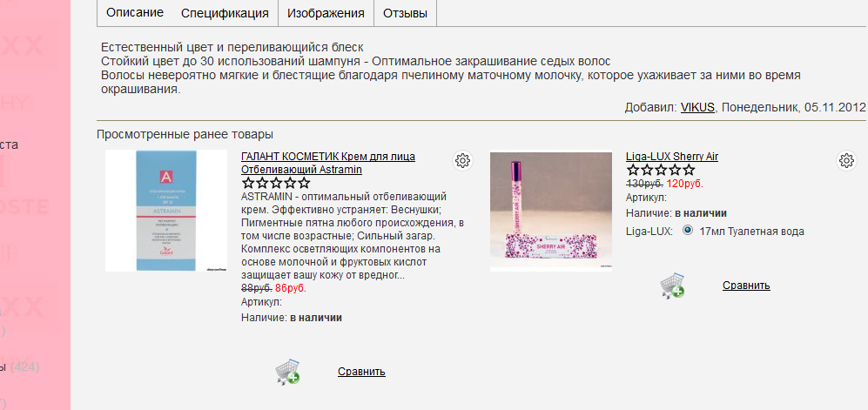Select 17мл Туалетная вода radio option
The image size is (868, 410).
[x=688, y=231]
